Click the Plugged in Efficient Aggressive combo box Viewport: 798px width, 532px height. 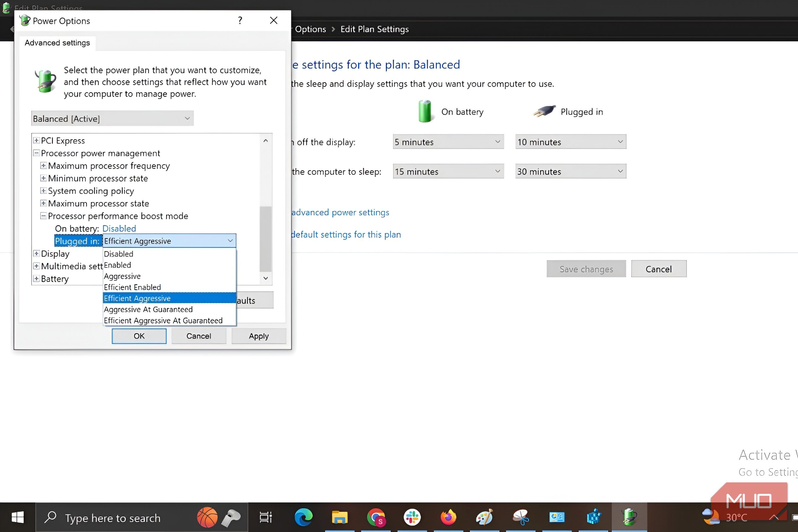coord(169,241)
